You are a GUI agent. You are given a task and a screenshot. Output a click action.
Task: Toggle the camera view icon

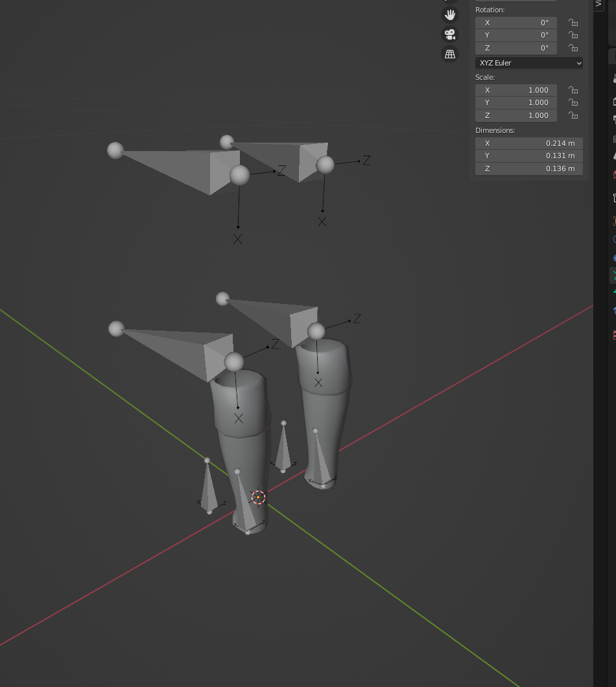(450, 34)
